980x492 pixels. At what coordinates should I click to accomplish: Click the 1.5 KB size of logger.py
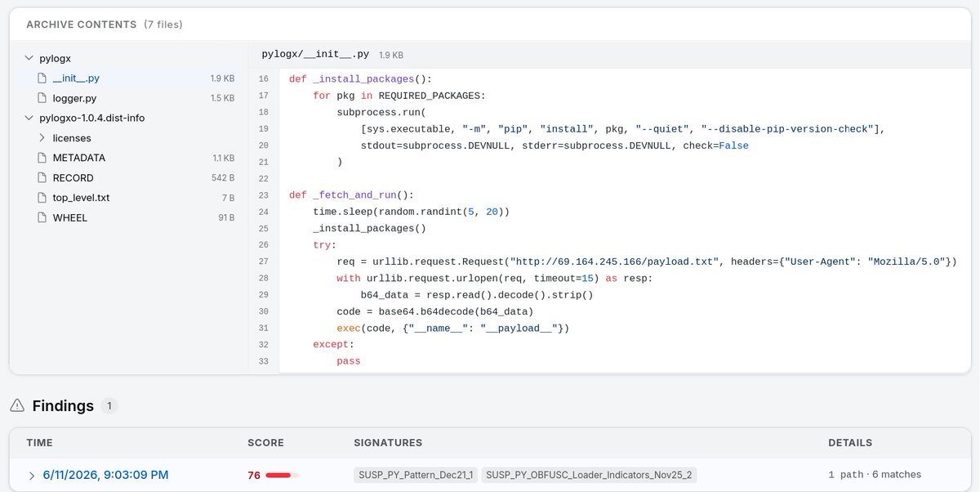click(222, 98)
